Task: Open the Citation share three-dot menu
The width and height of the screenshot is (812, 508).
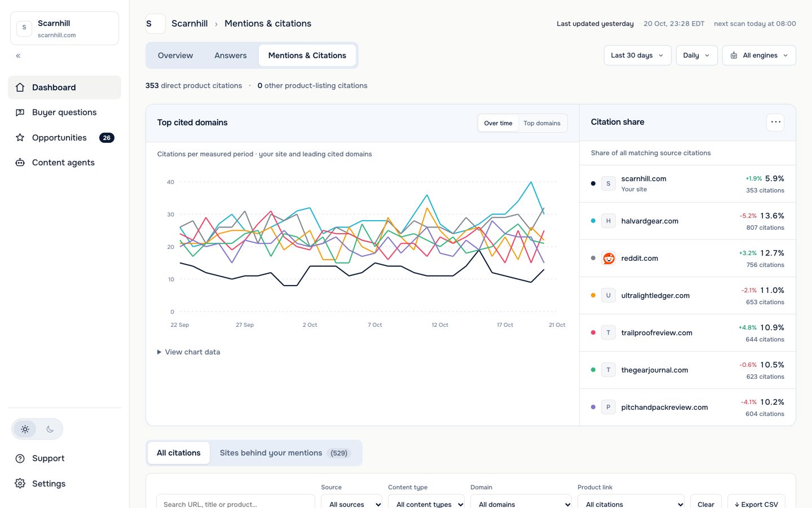Action: (x=775, y=122)
